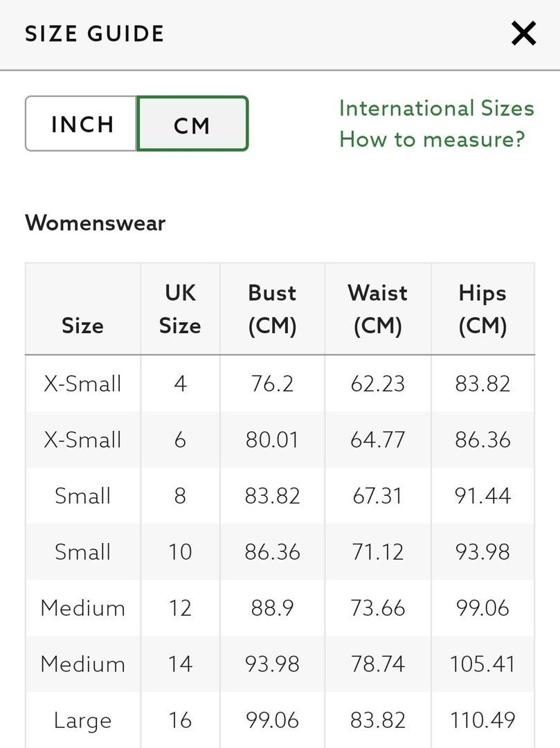This screenshot has width=560, height=748.
Task: Click the 76.2 bust value
Action: coord(272,384)
